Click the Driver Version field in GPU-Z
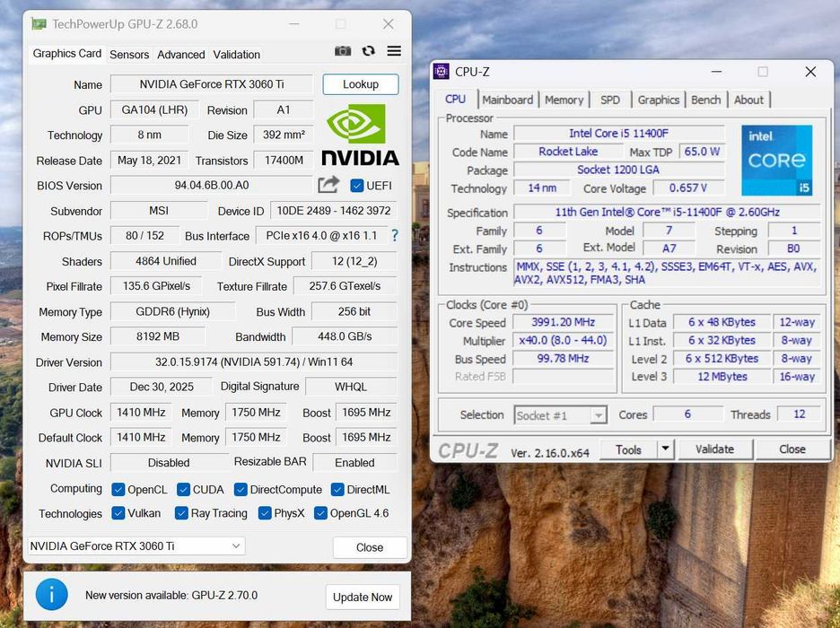The width and height of the screenshot is (840, 628). 254,362
